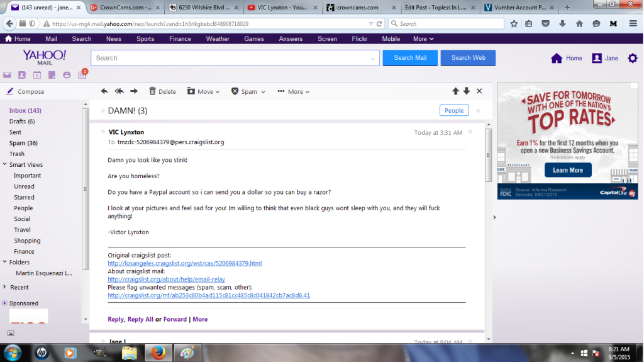
Task: Open the Move dropdown
Action: coord(203,91)
